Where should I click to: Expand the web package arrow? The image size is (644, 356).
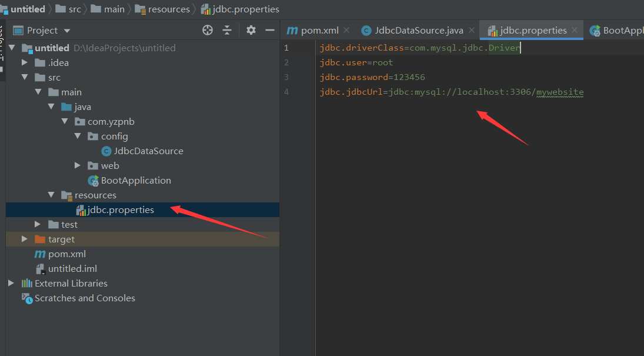pyautogui.click(x=78, y=165)
